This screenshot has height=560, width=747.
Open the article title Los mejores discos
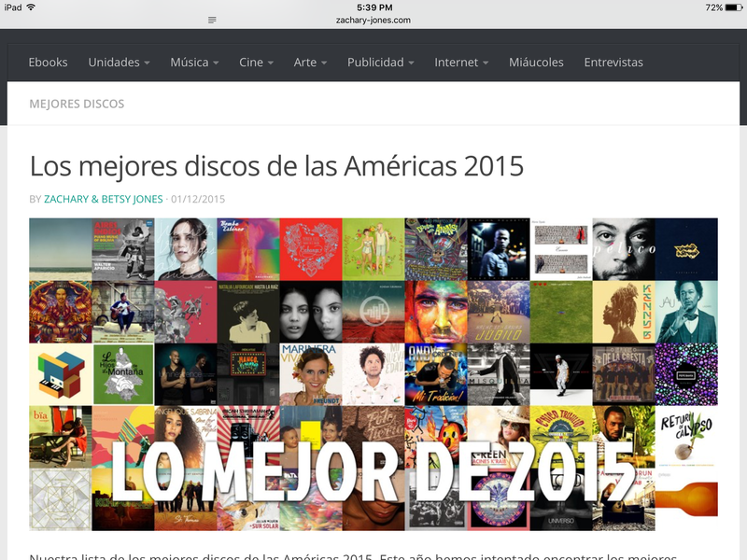tap(276, 166)
